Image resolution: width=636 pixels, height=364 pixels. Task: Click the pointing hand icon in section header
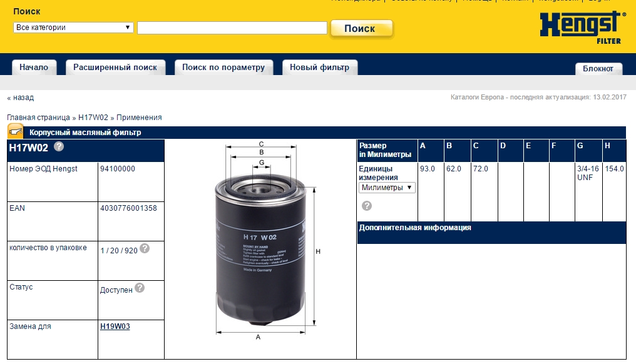16,132
